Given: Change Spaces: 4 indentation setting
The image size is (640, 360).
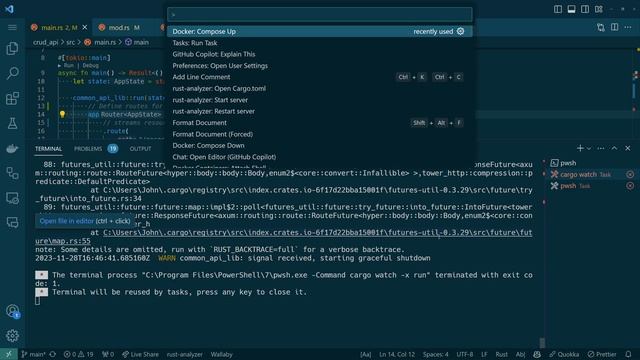Looking at the screenshot, I should [436, 354].
